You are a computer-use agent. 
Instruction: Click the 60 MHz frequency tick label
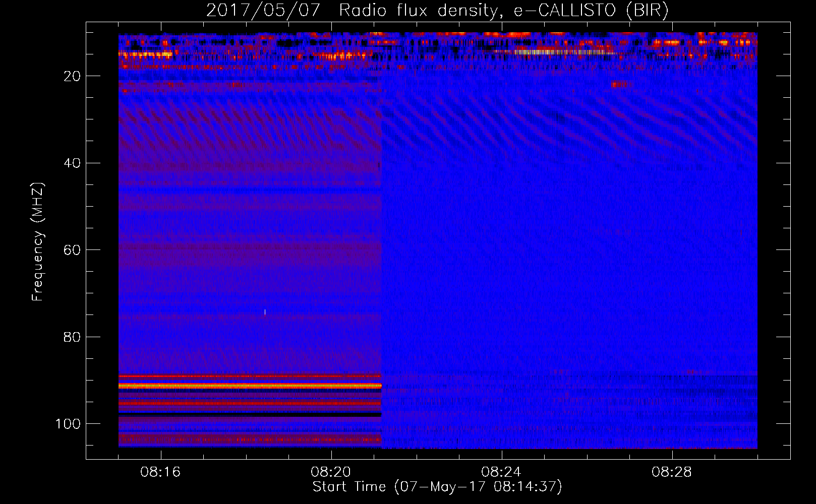coord(73,250)
